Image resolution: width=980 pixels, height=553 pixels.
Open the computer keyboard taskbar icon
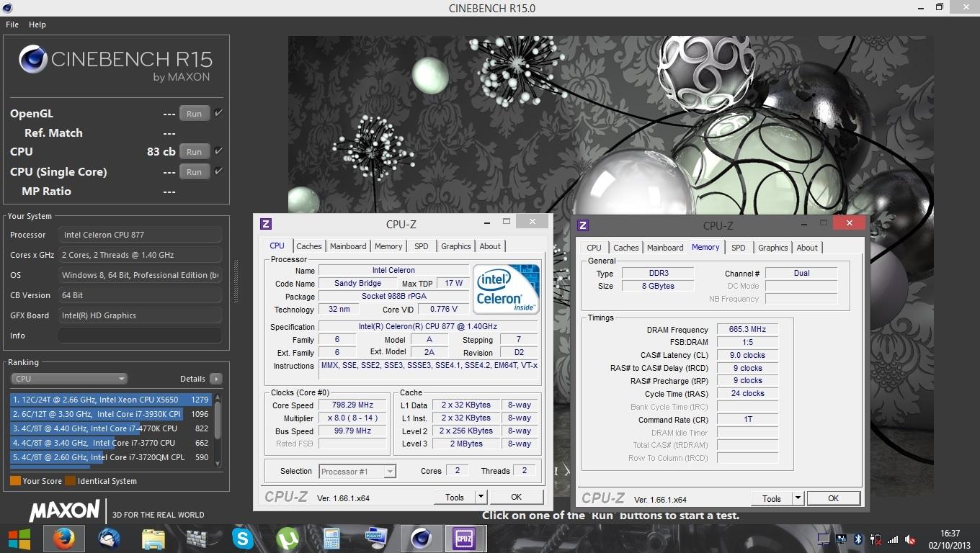point(375,539)
